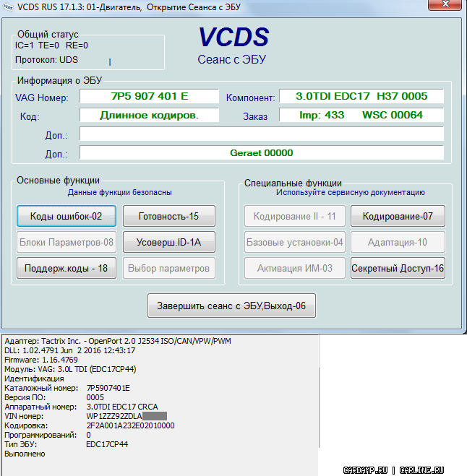Click the Выбор параметров button
Screen dimensions: 467x476
(x=169, y=268)
